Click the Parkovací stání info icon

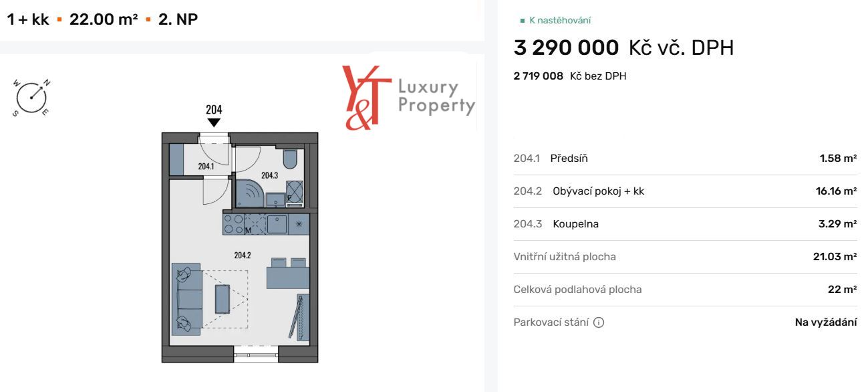[x=599, y=322]
